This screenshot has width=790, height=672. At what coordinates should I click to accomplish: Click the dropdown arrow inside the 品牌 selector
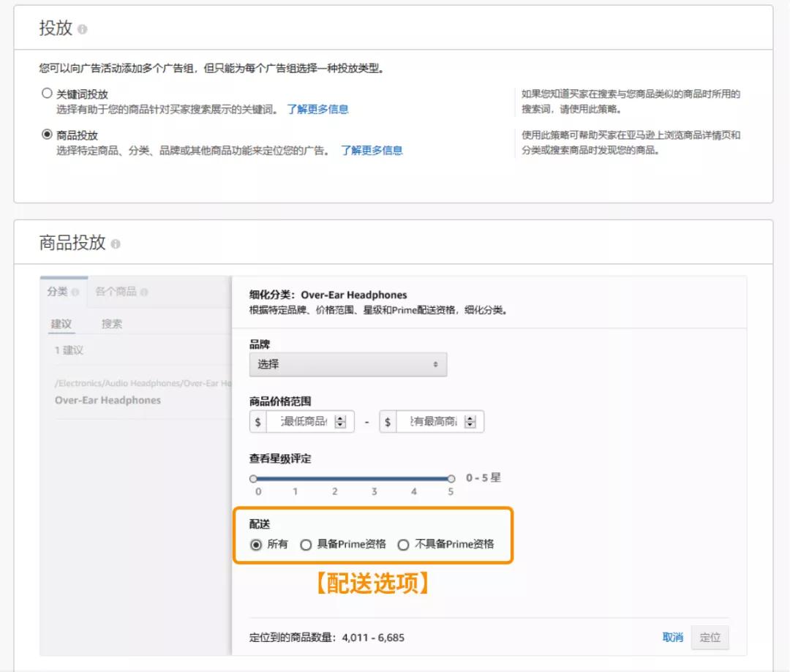tap(436, 364)
